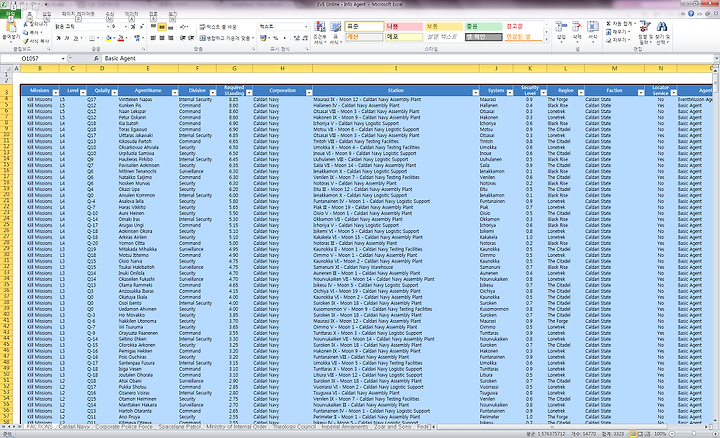Open the Insert ribbon tab
Image resolution: width=720 pixels, height=438 pixels.
(x=46, y=14)
